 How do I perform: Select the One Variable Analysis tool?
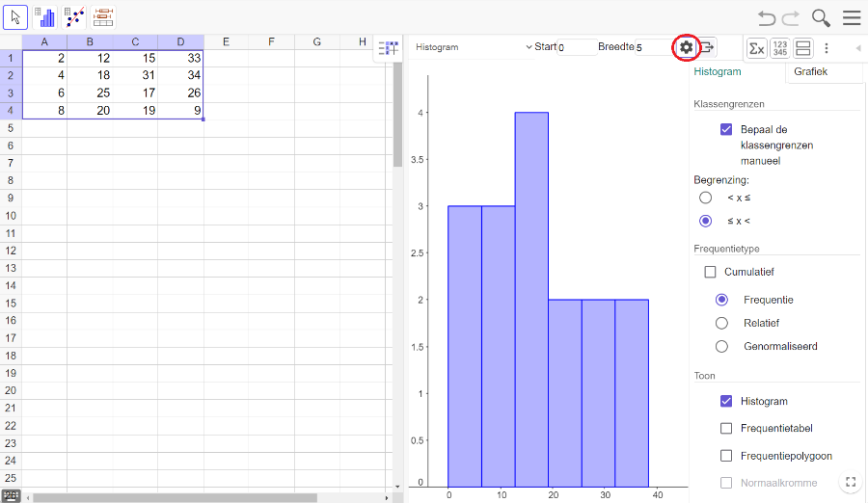click(x=45, y=16)
